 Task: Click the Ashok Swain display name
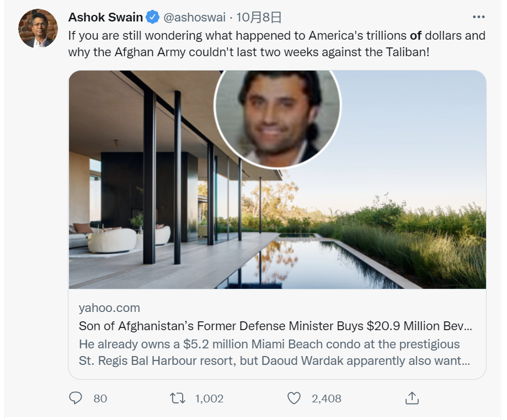(106, 18)
